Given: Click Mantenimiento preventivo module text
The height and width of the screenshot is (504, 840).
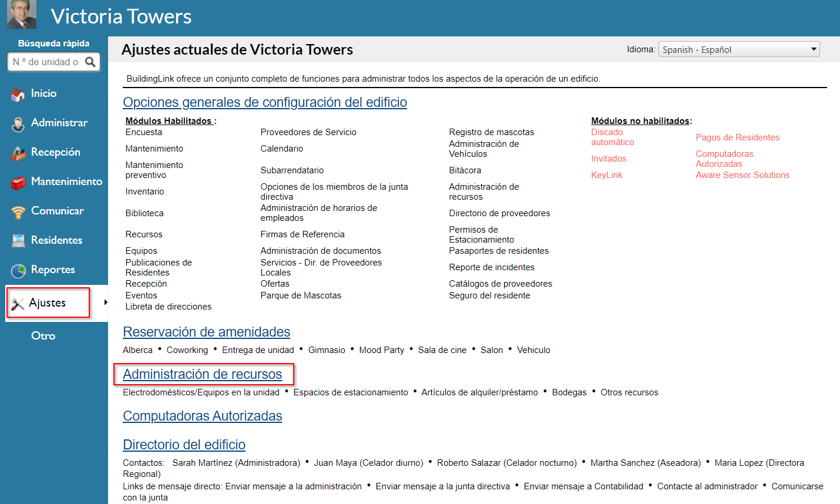Looking at the screenshot, I should pos(154,170).
